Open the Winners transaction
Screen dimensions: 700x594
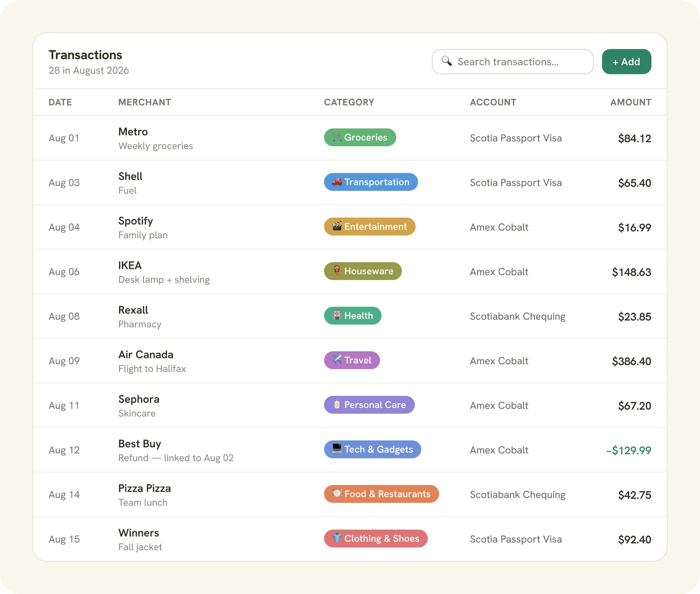coord(350,539)
